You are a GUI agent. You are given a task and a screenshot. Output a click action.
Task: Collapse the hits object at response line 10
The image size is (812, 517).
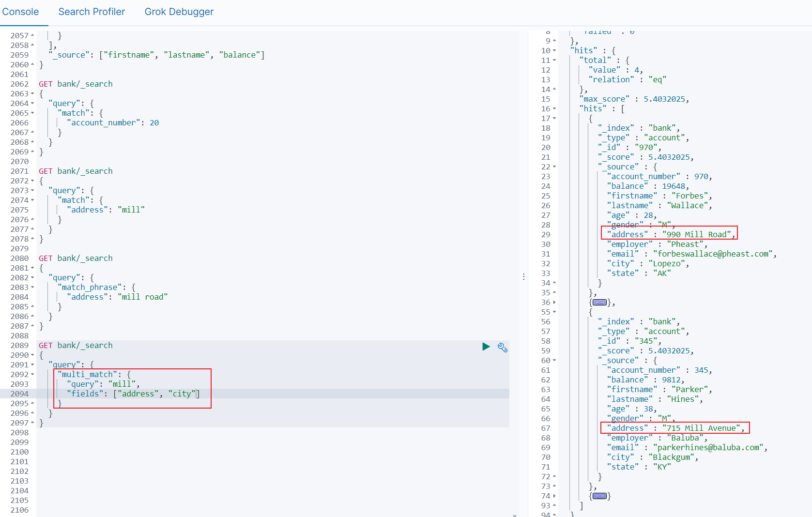point(554,51)
